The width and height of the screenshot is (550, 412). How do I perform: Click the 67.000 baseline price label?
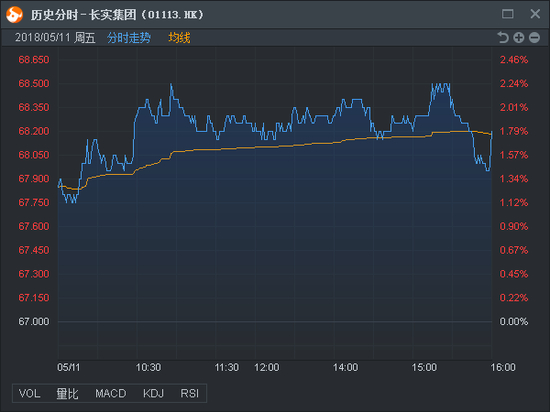pyautogui.click(x=34, y=322)
